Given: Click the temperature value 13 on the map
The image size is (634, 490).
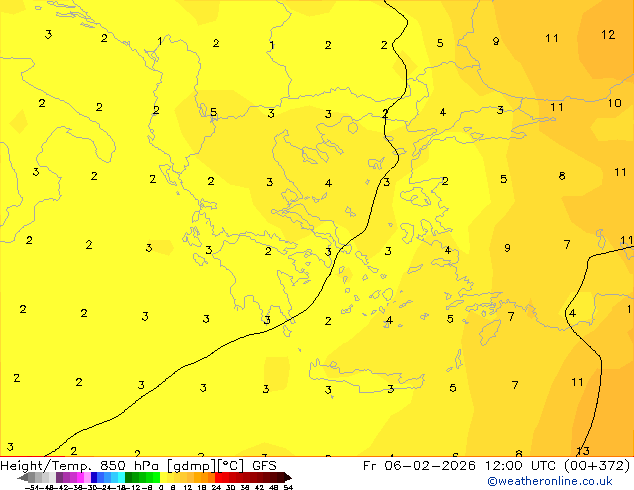Looking at the screenshot, I should pos(583,451).
